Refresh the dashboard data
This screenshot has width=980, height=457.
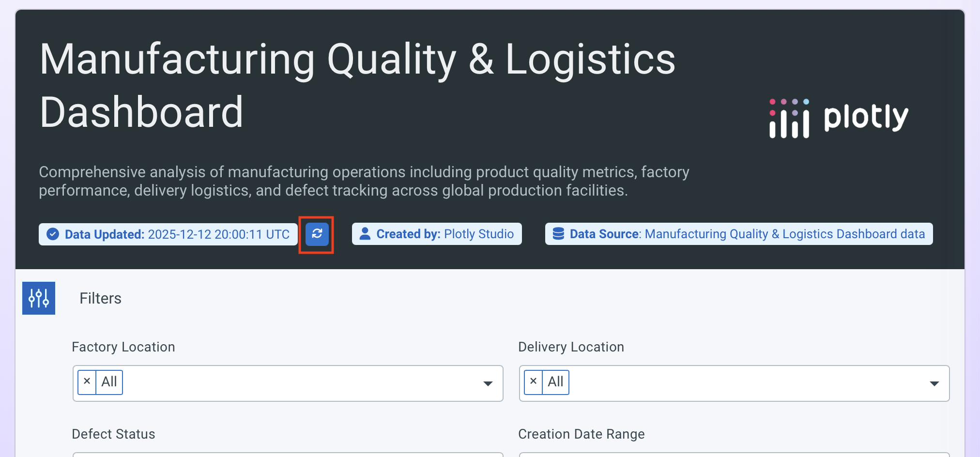[317, 234]
